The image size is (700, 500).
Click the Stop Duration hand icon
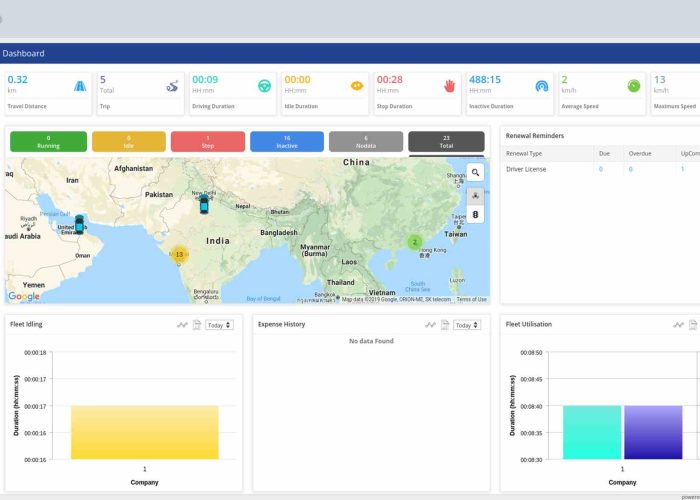tap(449, 86)
